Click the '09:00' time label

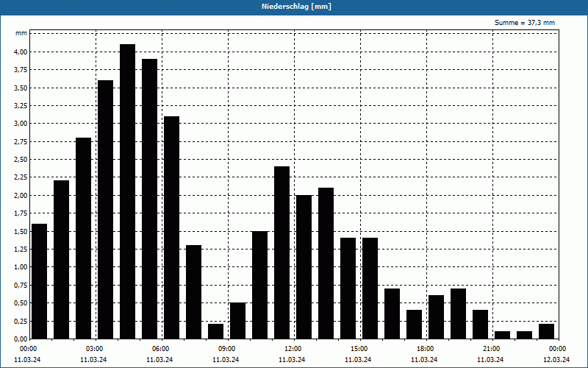click(228, 349)
